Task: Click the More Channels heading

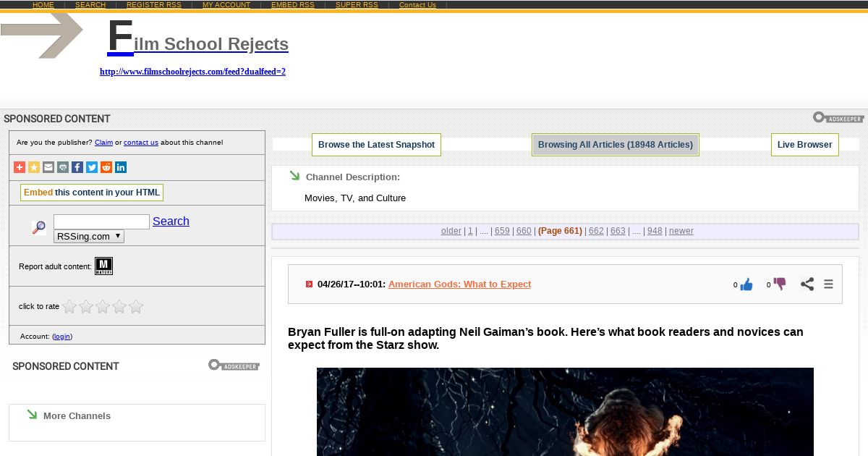Action: (77, 416)
